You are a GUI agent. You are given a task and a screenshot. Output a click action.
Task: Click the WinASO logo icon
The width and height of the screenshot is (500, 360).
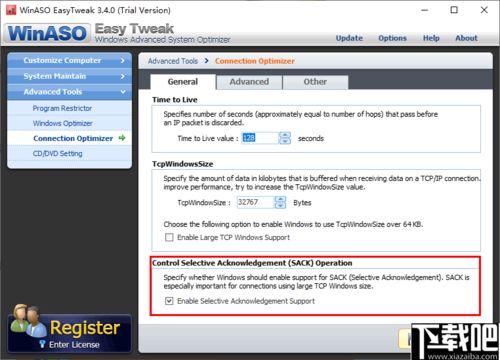[x=47, y=33]
